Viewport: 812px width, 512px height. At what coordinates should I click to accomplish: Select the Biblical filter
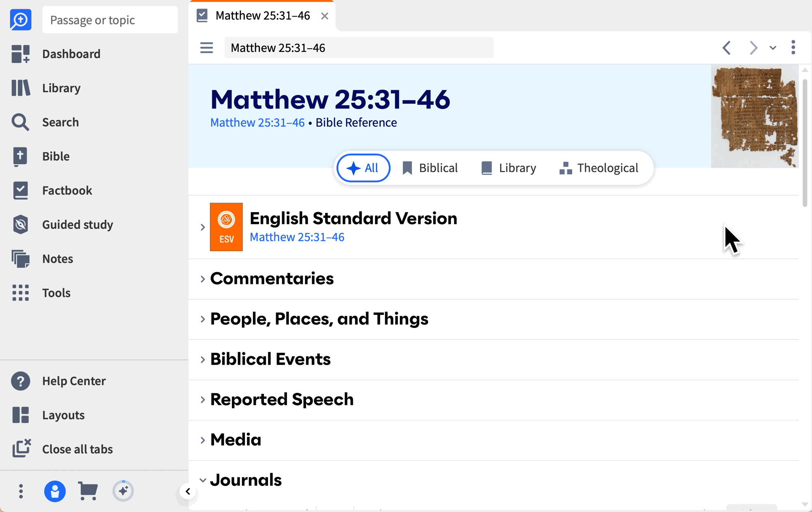(x=430, y=168)
